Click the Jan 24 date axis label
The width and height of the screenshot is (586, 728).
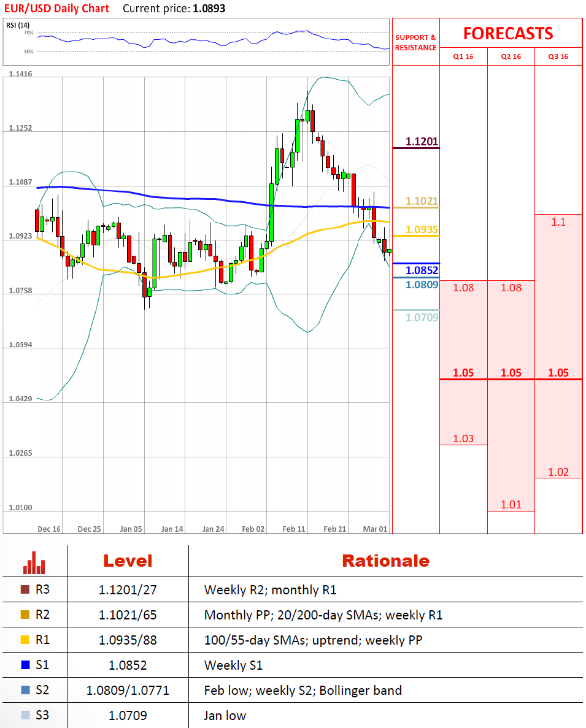pos(213,529)
